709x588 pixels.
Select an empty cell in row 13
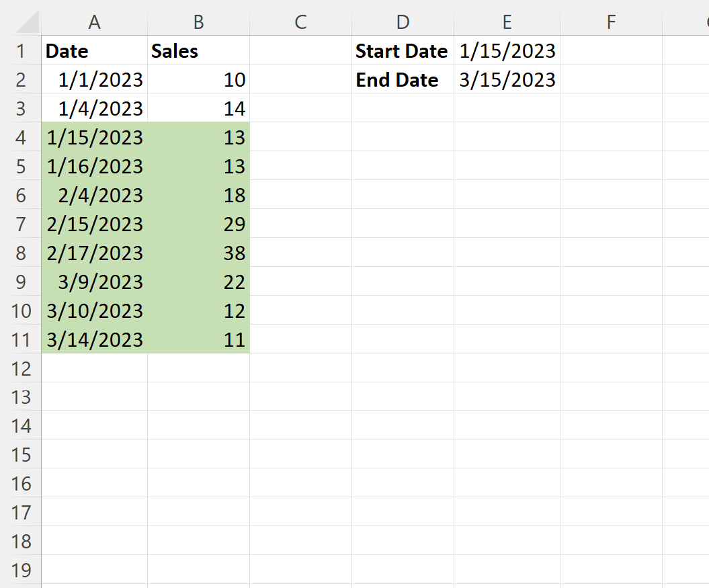pos(300,397)
